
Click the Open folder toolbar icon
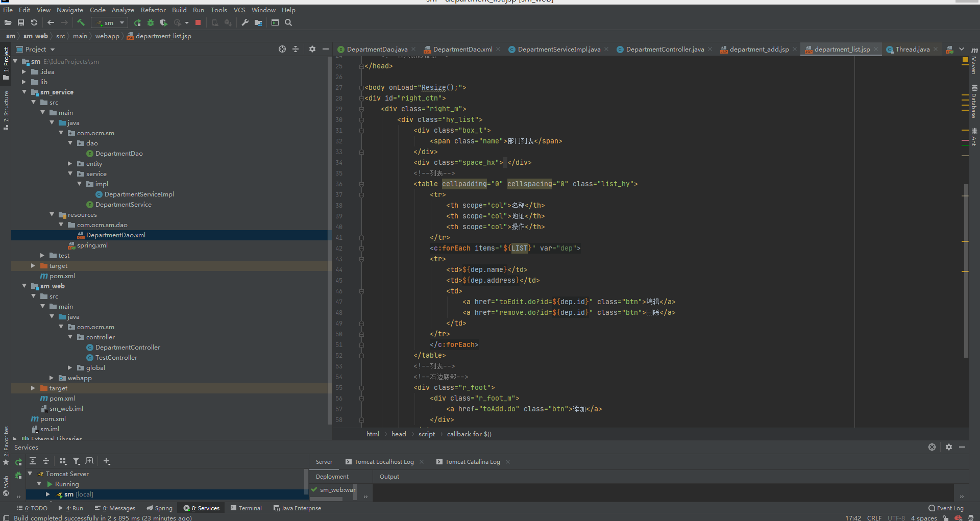tap(8, 22)
